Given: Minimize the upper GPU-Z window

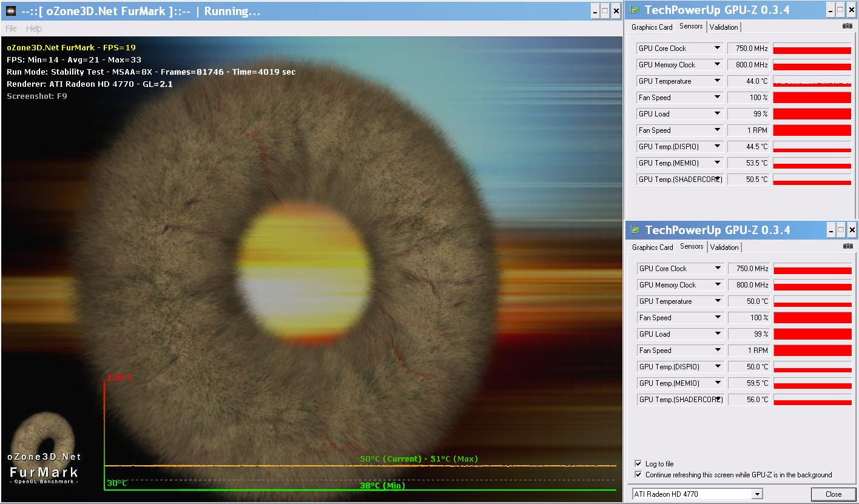Looking at the screenshot, I should pos(829,10).
